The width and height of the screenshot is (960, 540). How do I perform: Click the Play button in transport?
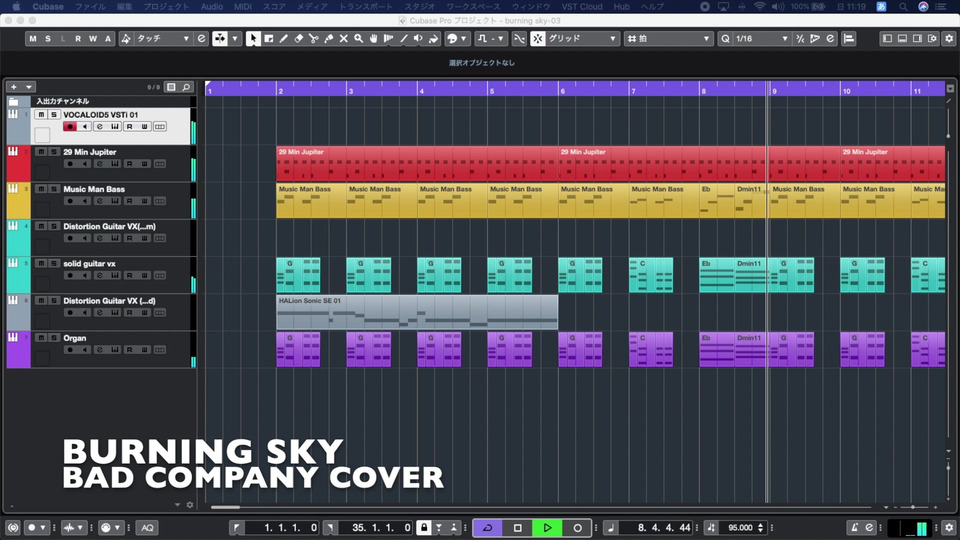(547, 528)
